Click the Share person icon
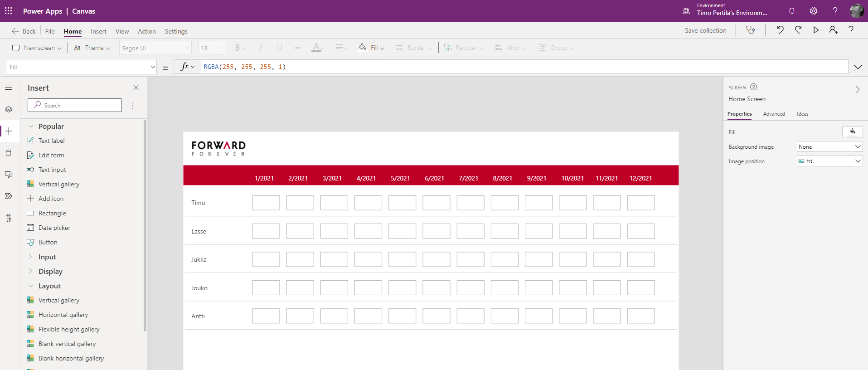Screen dimensions: 868x370 (833, 30)
